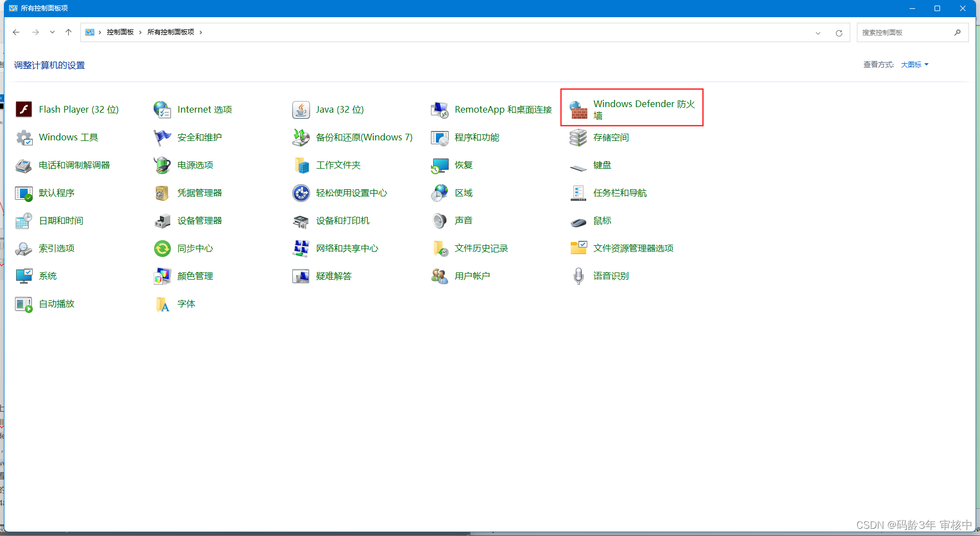The height and width of the screenshot is (536, 980).
Task: Select 控制面板 in the breadcrumb path
Action: coord(120,32)
